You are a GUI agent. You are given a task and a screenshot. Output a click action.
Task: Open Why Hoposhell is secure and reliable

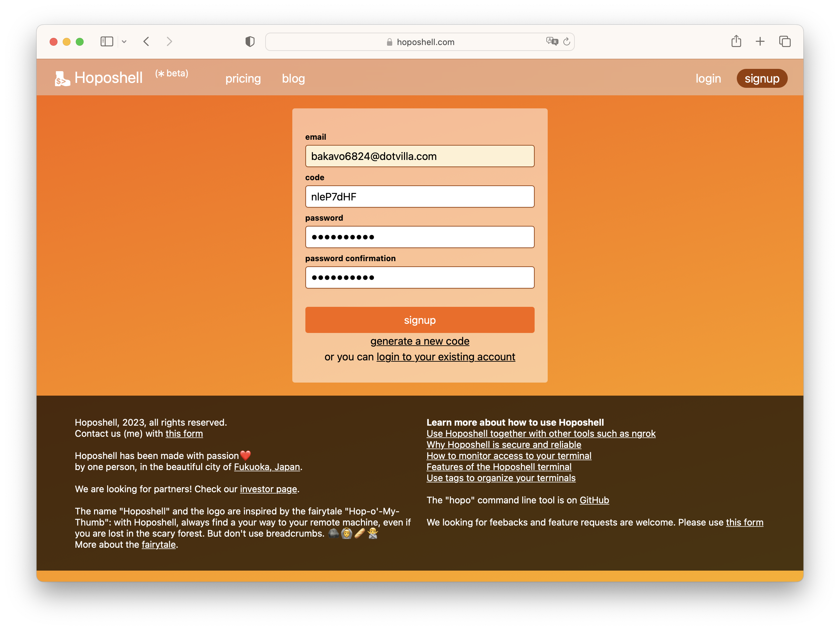click(x=504, y=444)
